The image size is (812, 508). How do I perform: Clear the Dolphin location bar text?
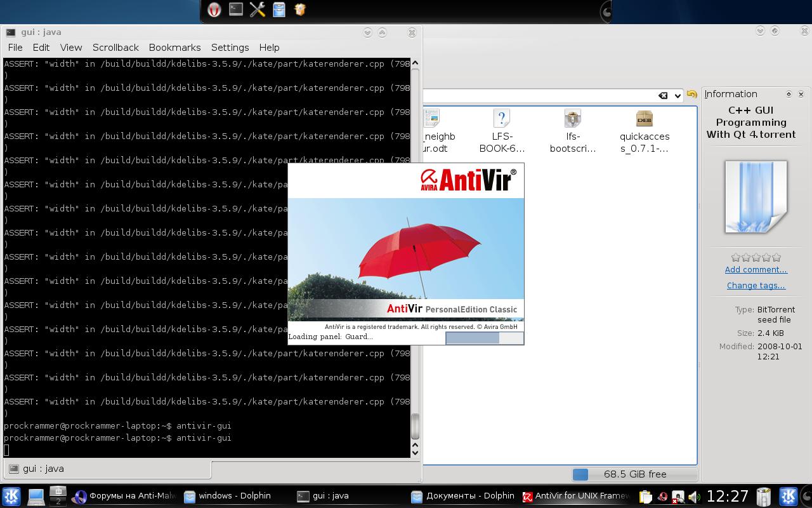(663, 95)
